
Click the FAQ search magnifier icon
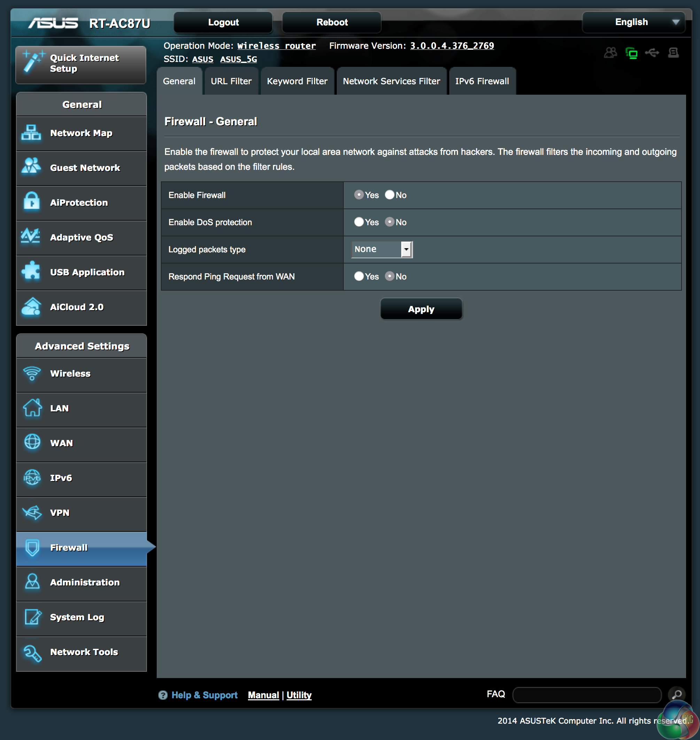[x=676, y=694]
